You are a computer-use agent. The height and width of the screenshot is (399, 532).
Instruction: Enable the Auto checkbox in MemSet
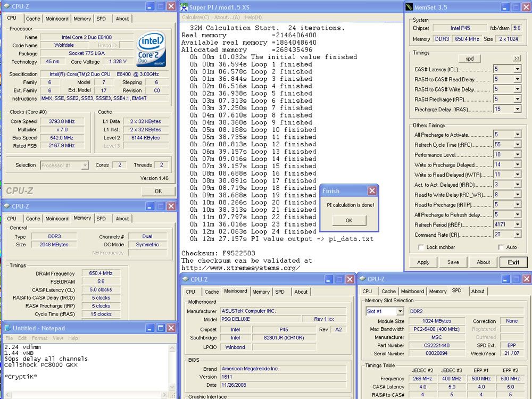(x=501, y=247)
